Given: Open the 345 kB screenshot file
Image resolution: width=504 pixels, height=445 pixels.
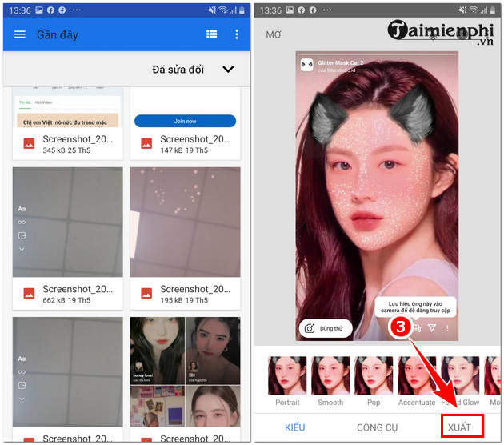Looking at the screenshot, I should pyautogui.click(x=68, y=144).
